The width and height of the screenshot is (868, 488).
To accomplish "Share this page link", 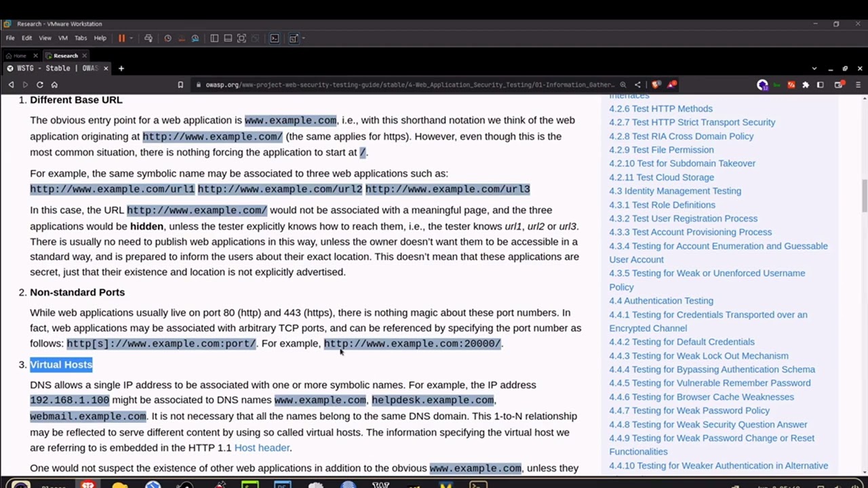I will pos(637,85).
